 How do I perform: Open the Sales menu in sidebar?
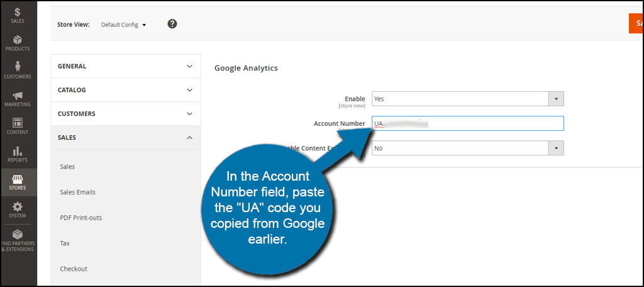[x=18, y=15]
